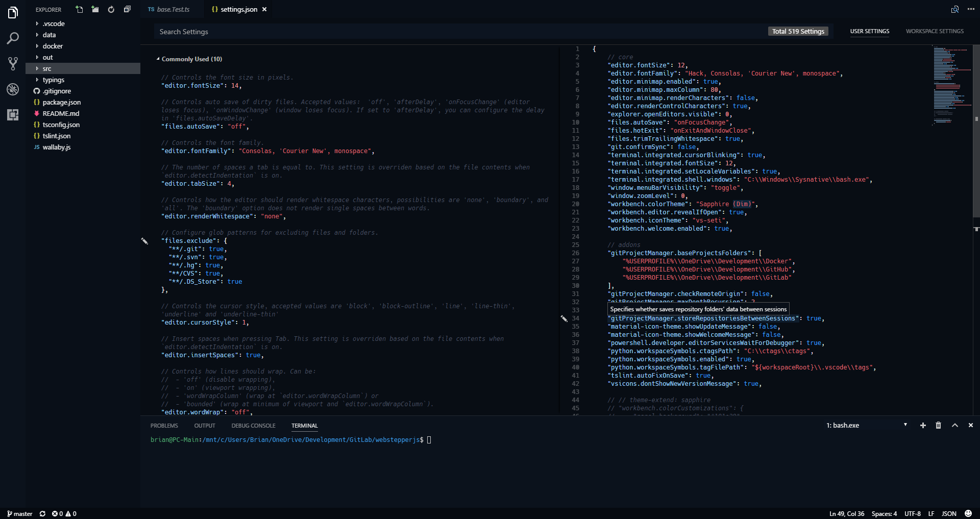
Task: Open the Extensions view icon
Action: click(13, 115)
